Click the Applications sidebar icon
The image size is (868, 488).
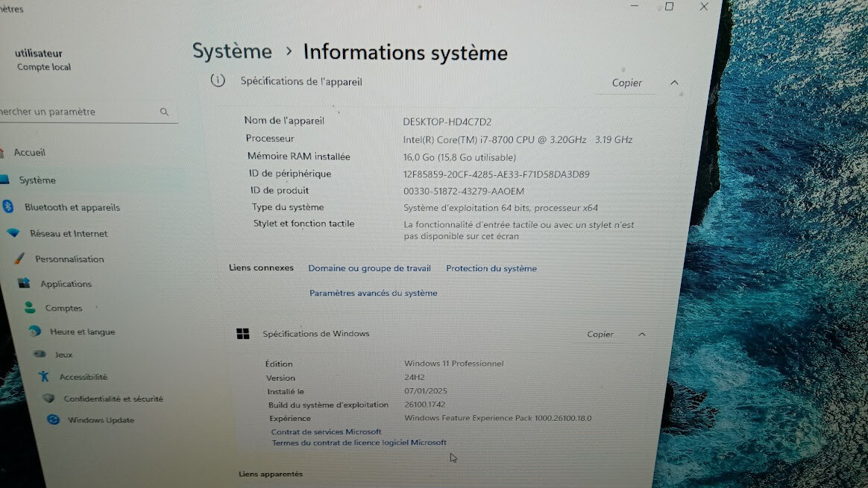tap(24, 283)
